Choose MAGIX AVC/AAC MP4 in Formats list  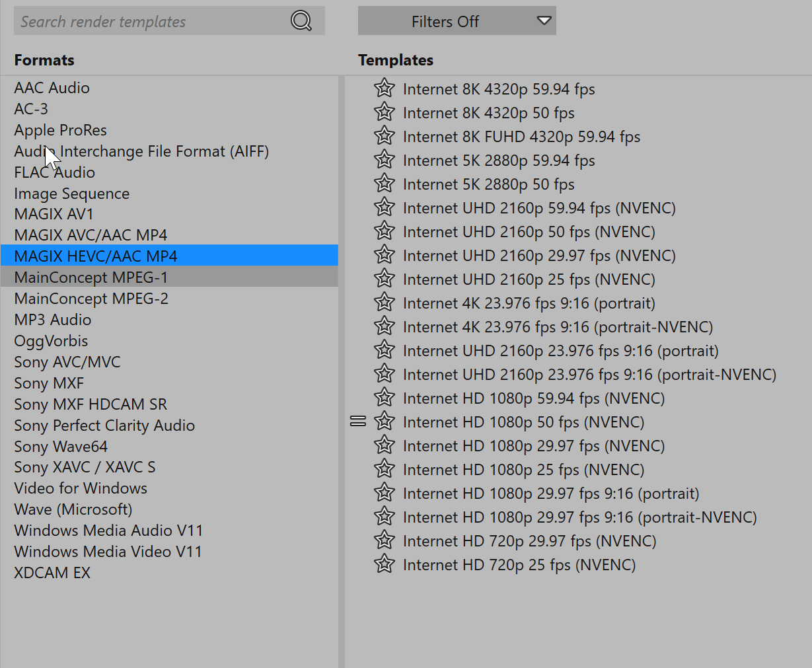91,235
